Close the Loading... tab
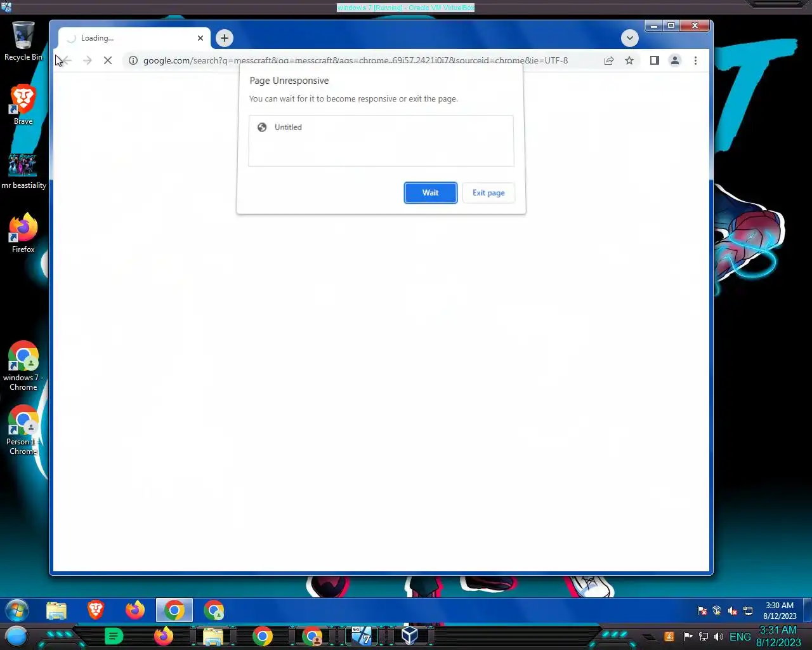 (x=200, y=38)
